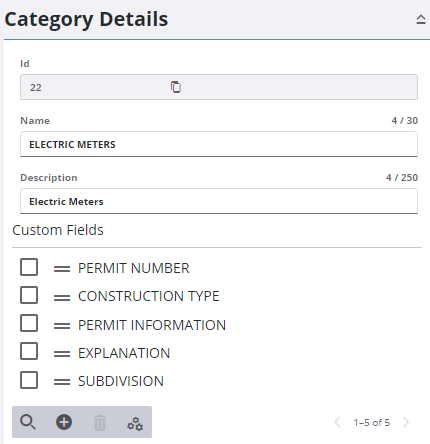Image resolution: width=430 pixels, height=444 pixels.
Task: Open the custom fields gears settings icon
Action: (x=135, y=423)
